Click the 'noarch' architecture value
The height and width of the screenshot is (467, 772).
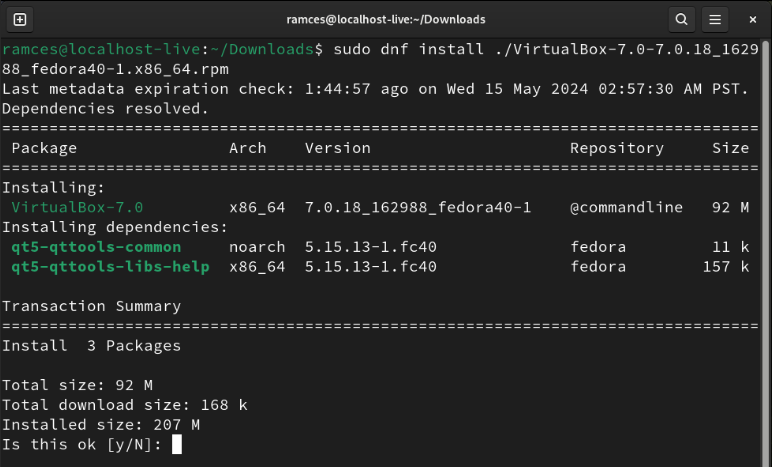click(257, 247)
